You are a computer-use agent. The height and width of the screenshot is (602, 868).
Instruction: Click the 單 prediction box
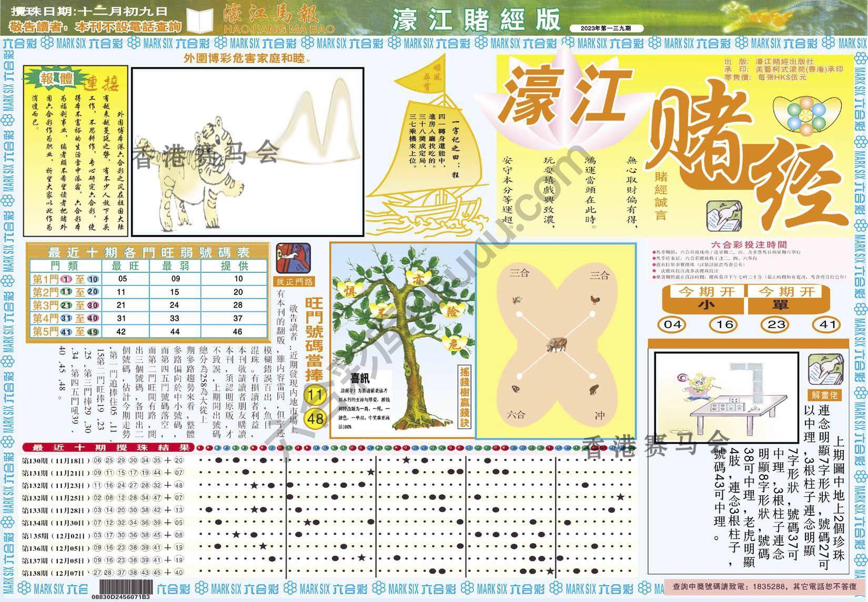pyautogui.click(x=789, y=299)
